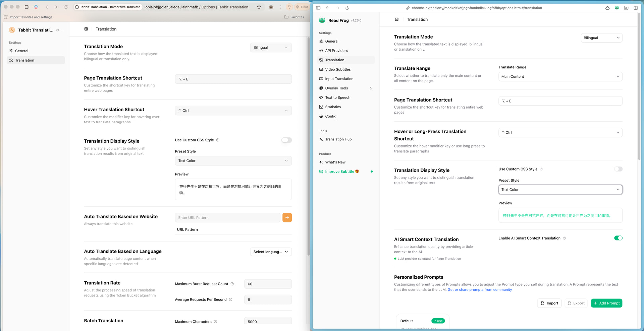The width and height of the screenshot is (644, 331).
Task: Open API Providers in Read Frog sidebar
Action: pos(336,51)
